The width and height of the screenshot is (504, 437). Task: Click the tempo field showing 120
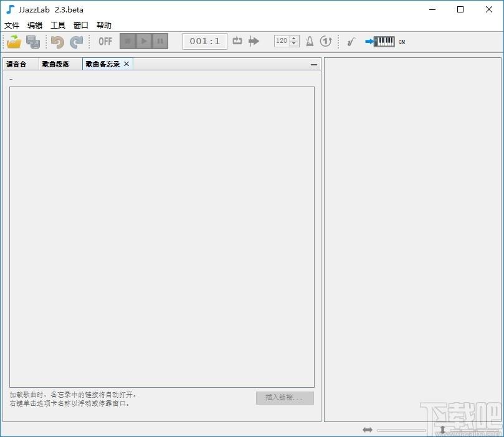pyautogui.click(x=282, y=41)
